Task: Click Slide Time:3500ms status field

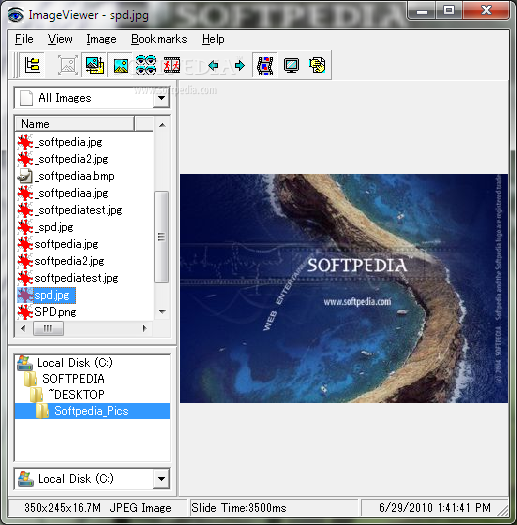Action: (274, 508)
